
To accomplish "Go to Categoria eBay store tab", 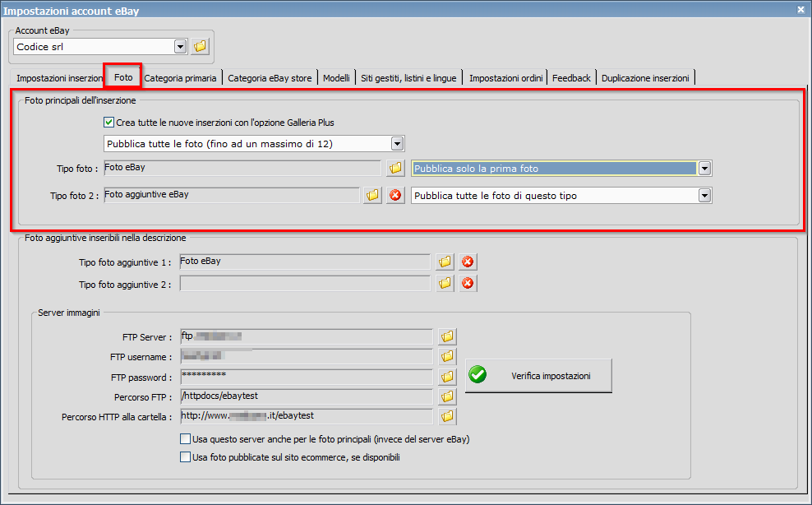I will coord(270,78).
